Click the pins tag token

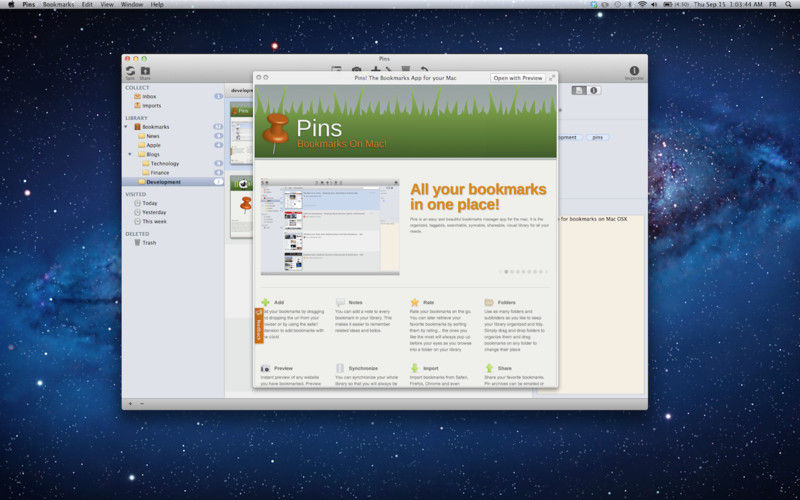(x=597, y=138)
